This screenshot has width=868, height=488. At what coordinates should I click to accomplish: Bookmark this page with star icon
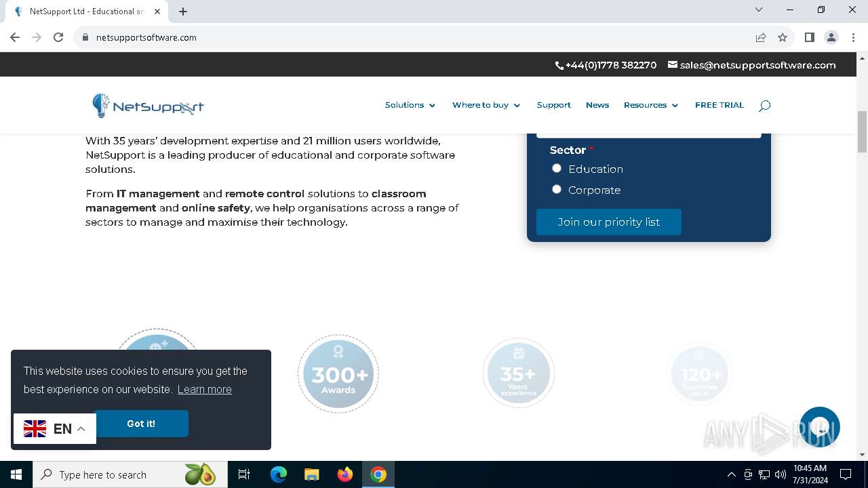coord(783,37)
